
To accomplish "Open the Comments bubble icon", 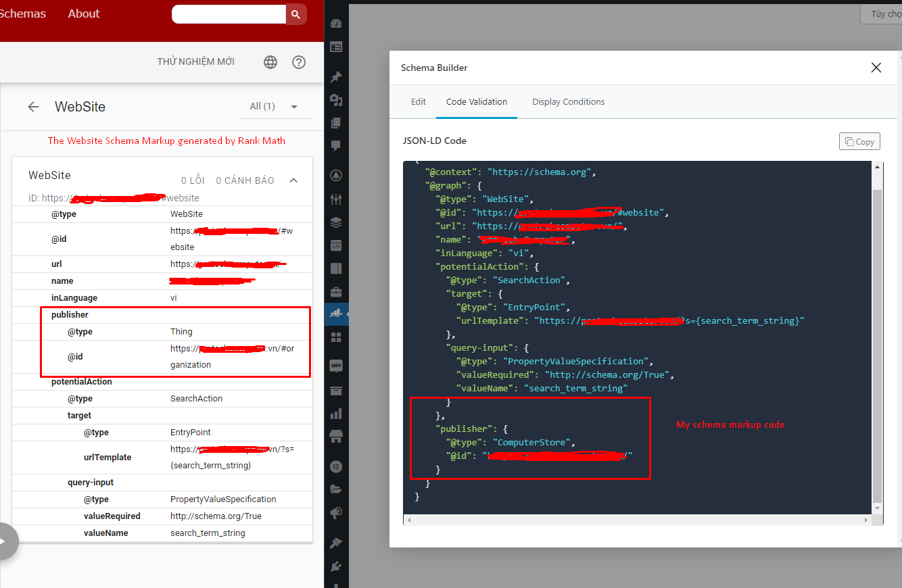I will click(336, 146).
